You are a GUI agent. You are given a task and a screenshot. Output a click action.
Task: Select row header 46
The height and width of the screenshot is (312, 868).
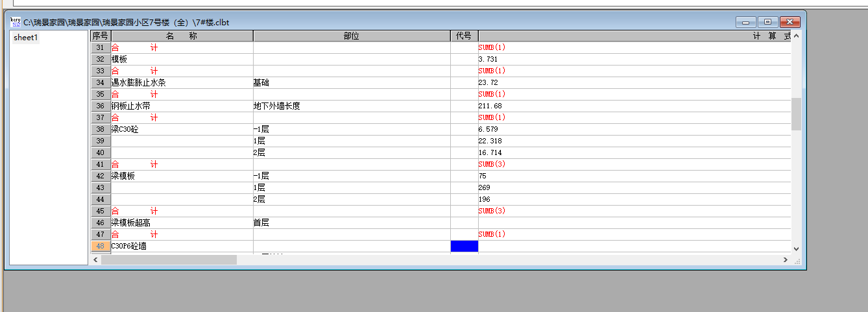click(x=101, y=223)
